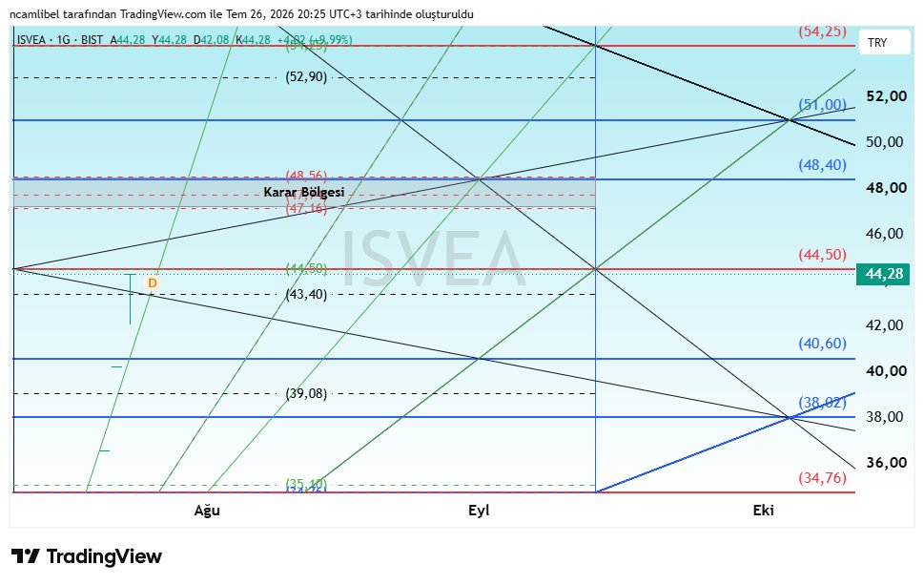Click the Eki month on time axis

click(763, 511)
